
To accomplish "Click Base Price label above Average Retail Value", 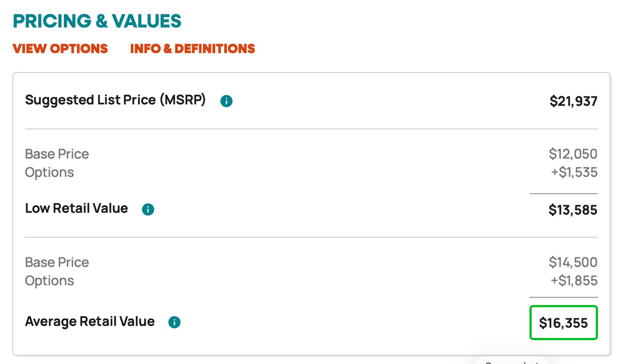I will [x=57, y=263].
